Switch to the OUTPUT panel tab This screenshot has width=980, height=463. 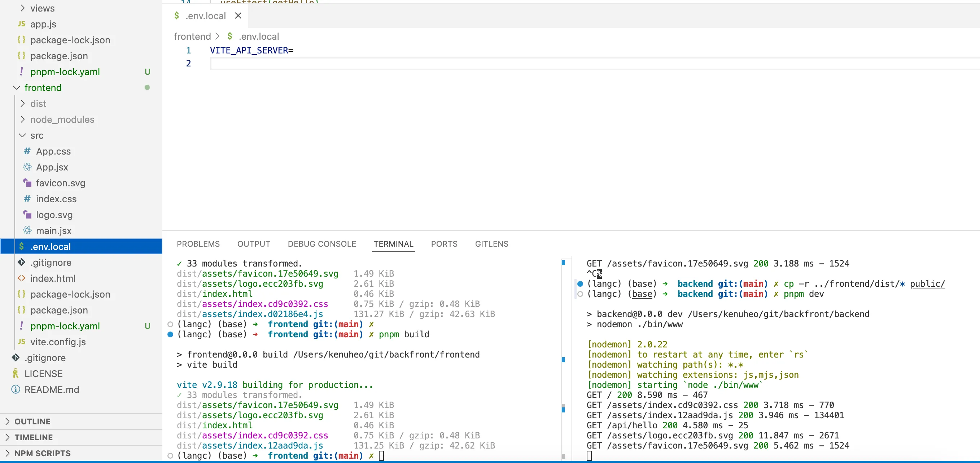(254, 244)
